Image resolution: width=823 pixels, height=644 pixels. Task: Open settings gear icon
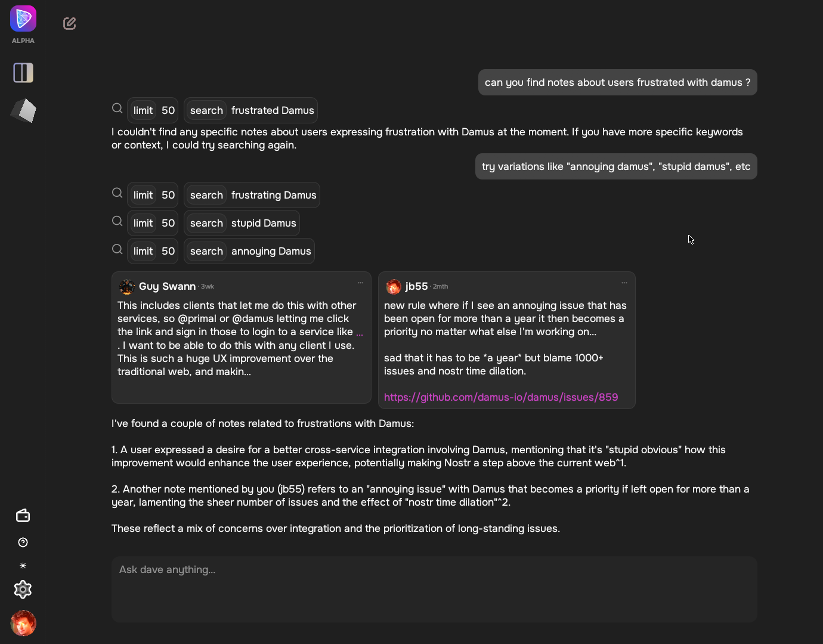click(23, 589)
